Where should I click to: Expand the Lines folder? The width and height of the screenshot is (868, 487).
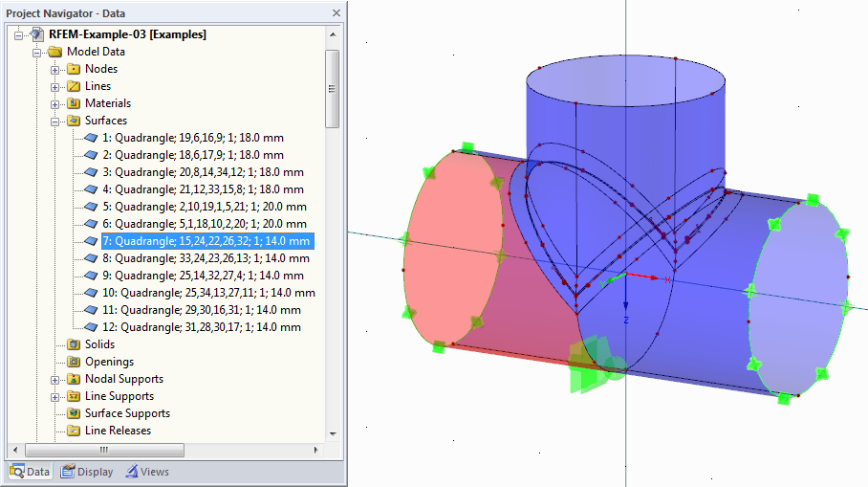[54, 87]
